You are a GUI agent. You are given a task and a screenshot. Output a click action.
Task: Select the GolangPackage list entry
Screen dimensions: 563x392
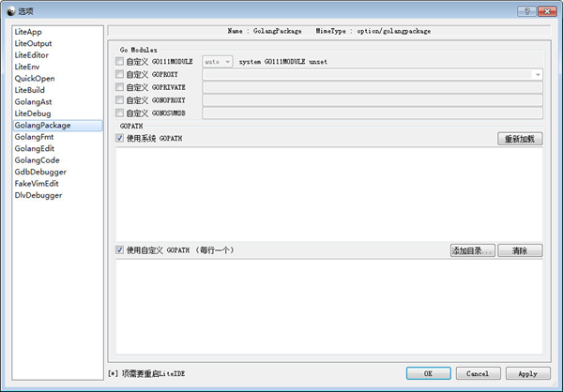pos(57,126)
